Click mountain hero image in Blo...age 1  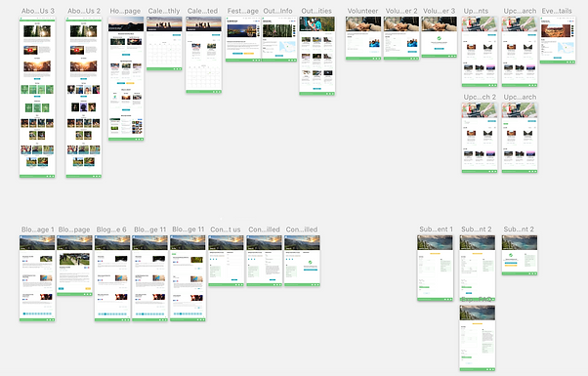coord(37,242)
